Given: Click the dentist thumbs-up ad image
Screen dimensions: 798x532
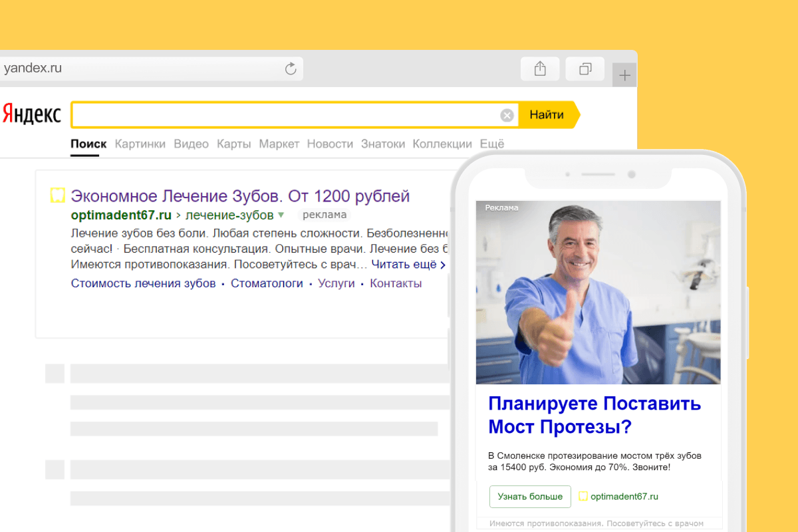Looking at the screenshot, I should (x=598, y=293).
